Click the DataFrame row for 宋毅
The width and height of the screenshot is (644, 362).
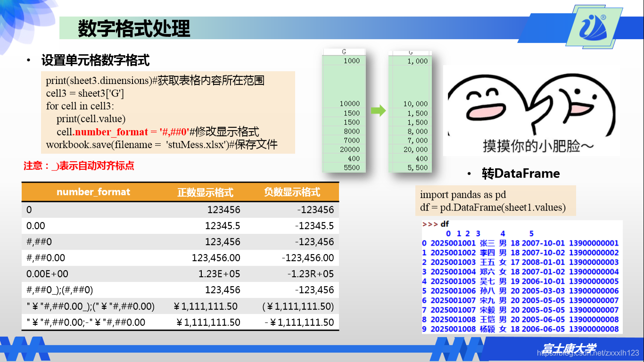(520, 310)
